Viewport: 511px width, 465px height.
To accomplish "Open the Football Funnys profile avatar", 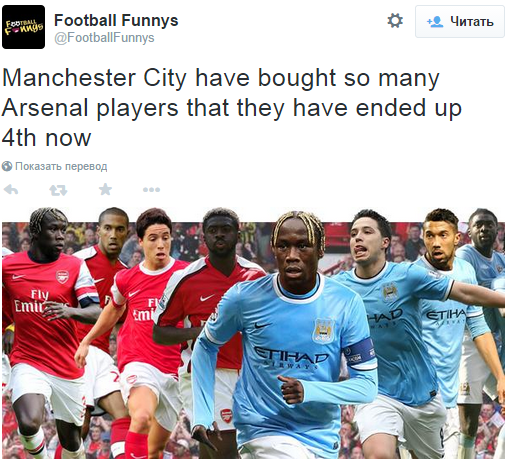I will point(23,27).
